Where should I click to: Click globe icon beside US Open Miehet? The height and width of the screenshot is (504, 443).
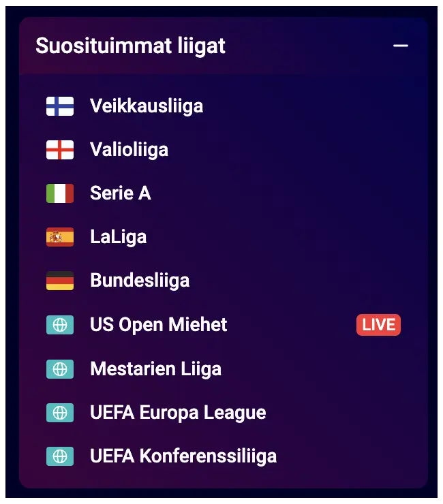(60, 325)
